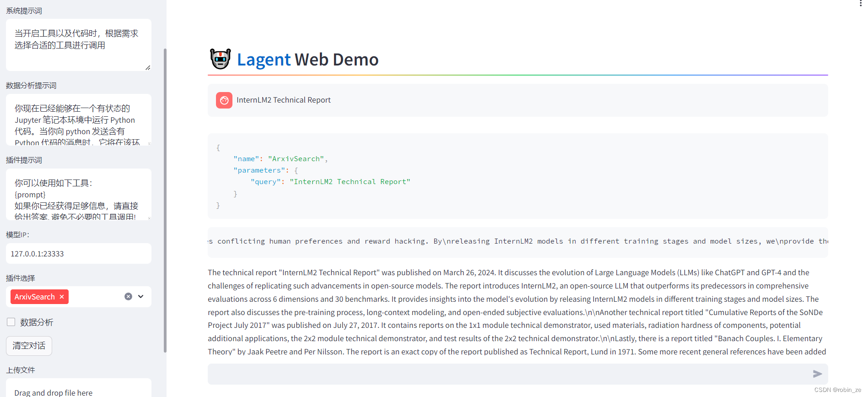Click into the 插件提示词 text area
Screen dimensions: 868x397
79,195
